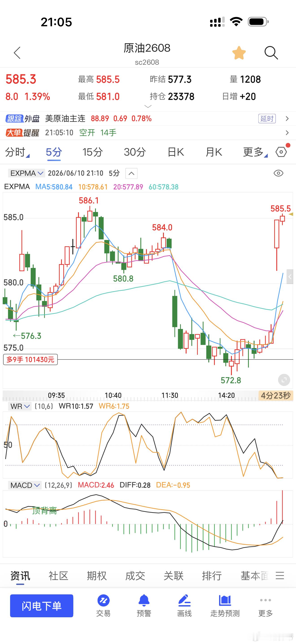Open tab list hamburger menu icon
The width and height of the screenshot is (296, 644).
(x=280, y=576)
